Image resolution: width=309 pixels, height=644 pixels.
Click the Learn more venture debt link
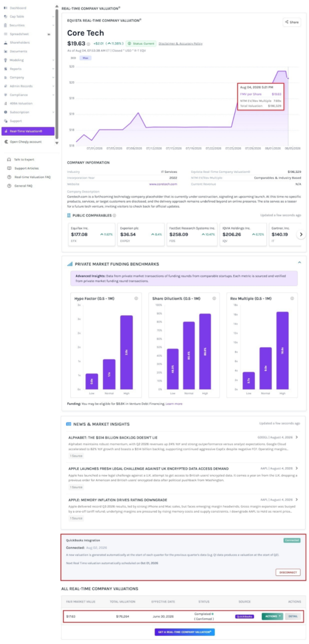click(174, 404)
